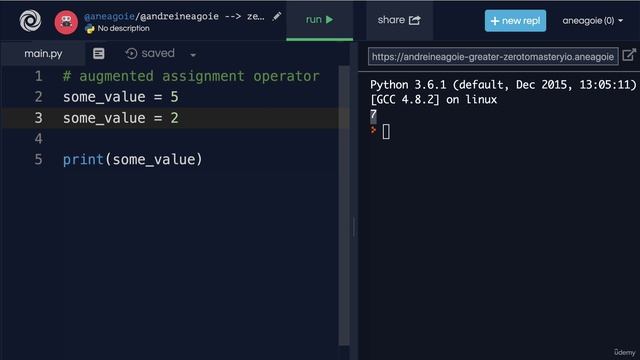Click code line some_value = 5
Screen dimensions: 640x360
pyautogui.click(x=120, y=97)
